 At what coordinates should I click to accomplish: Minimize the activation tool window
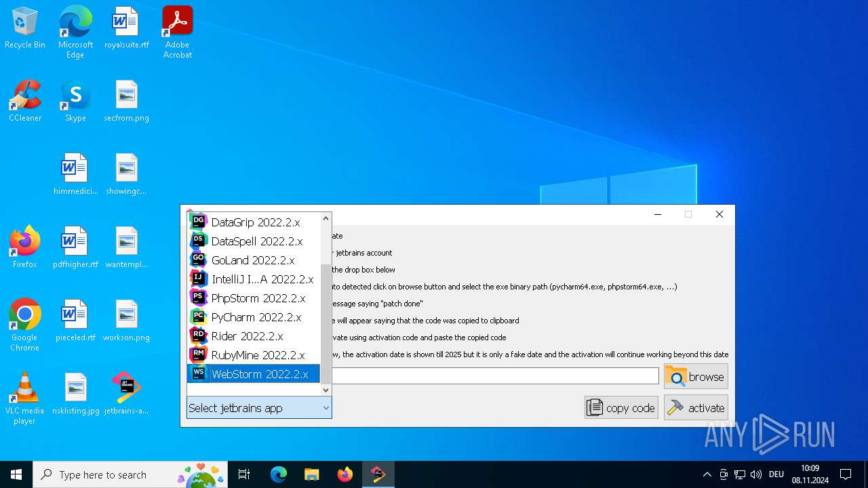pyautogui.click(x=657, y=214)
